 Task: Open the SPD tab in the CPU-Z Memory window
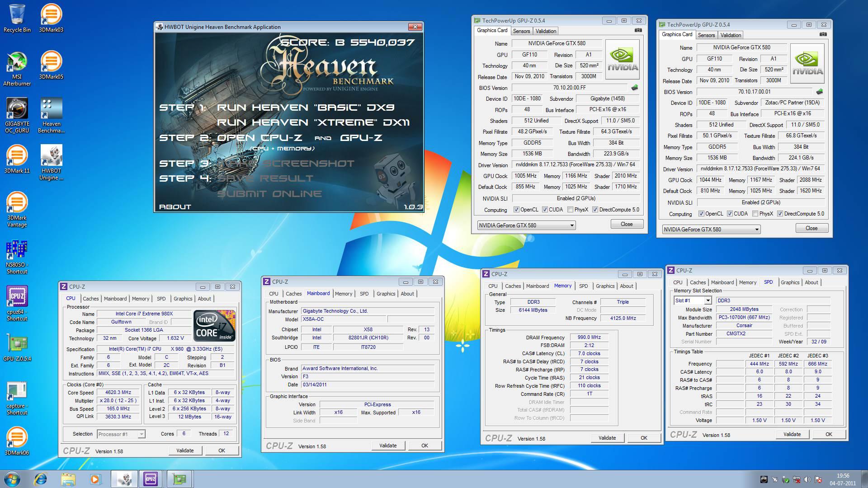pyautogui.click(x=583, y=286)
